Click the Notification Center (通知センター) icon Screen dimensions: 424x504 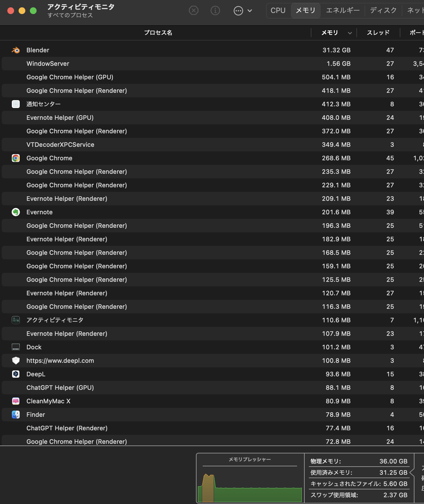pyautogui.click(x=16, y=104)
